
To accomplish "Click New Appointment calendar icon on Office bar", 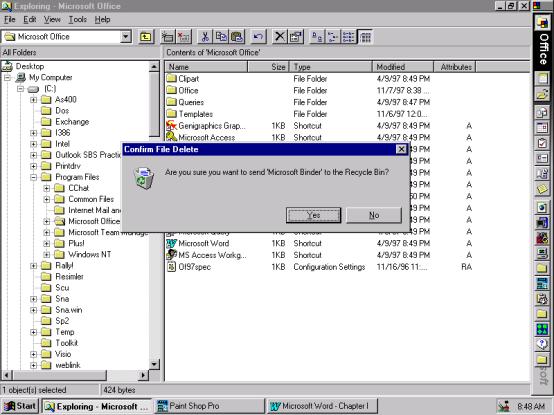I will coord(542,127).
